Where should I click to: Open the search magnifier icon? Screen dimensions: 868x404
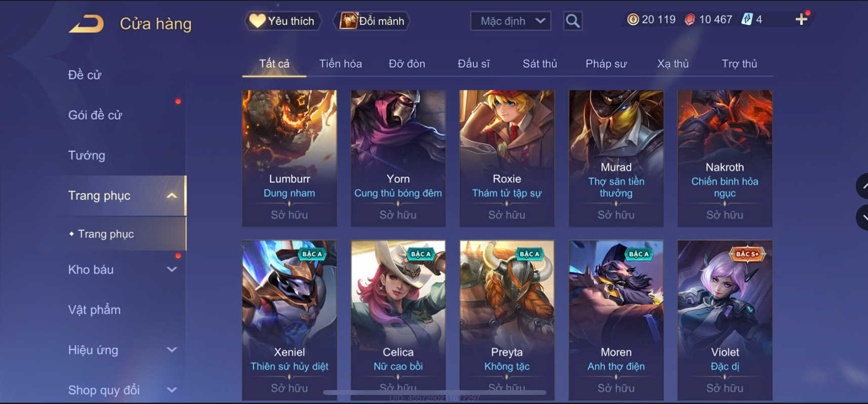[572, 21]
